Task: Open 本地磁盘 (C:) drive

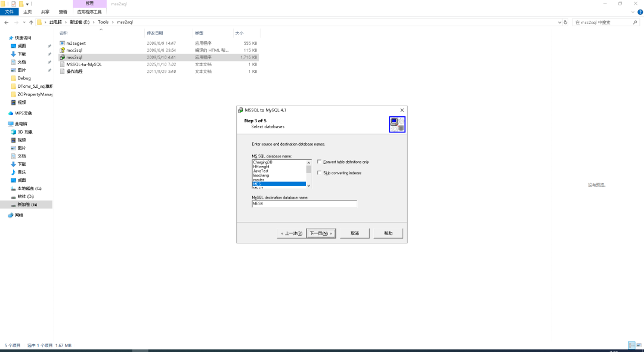Action: (29, 188)
